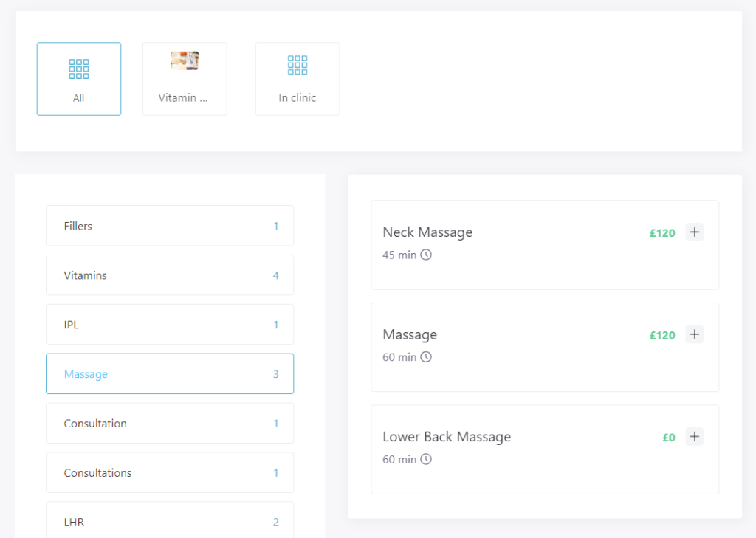Open the Consultations category
This screenshot has width=756, height=538.
pyautogui.click(x=170, y=473)
